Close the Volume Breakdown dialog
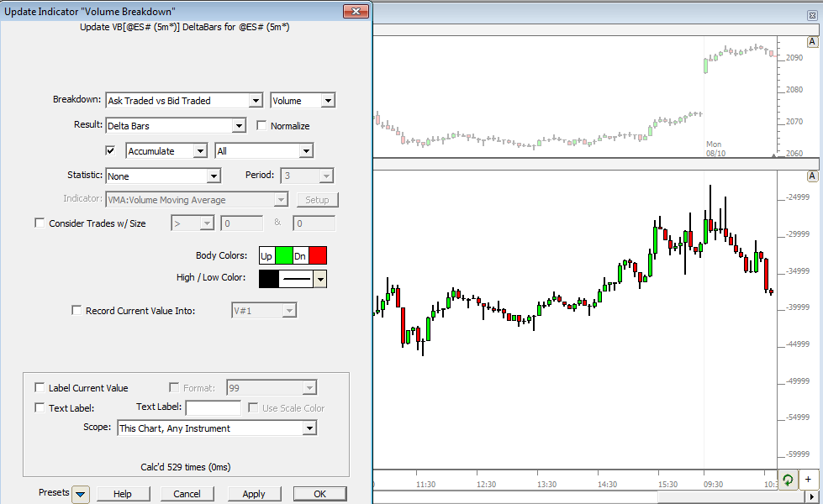The height and width of the screenshot is (504, 823). click(356, 11)
